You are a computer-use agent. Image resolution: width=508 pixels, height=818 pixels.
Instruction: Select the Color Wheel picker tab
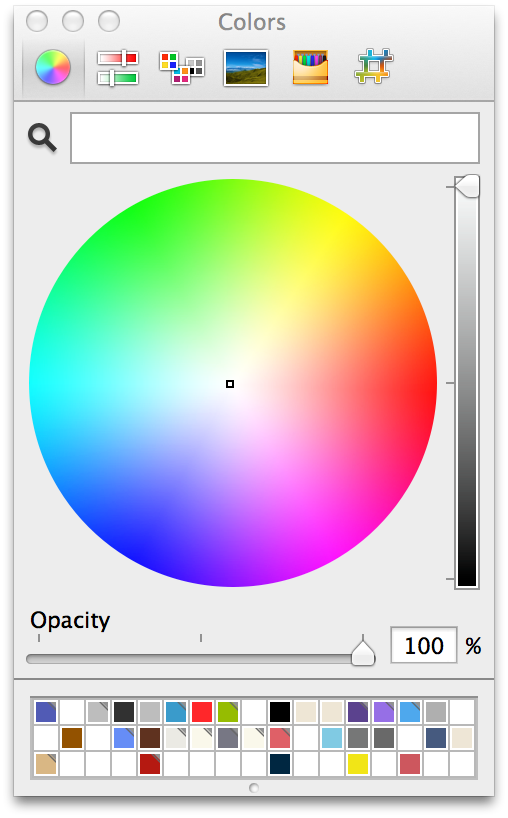[x=53, y=67]
